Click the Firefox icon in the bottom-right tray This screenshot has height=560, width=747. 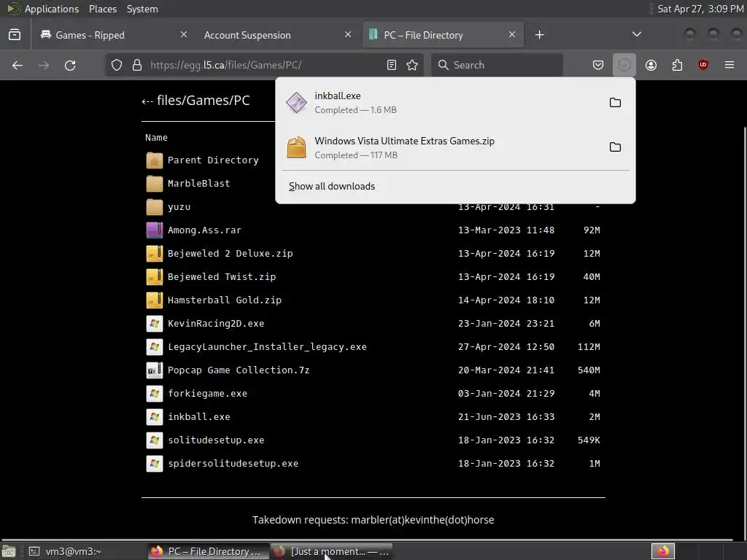[663, 551]
